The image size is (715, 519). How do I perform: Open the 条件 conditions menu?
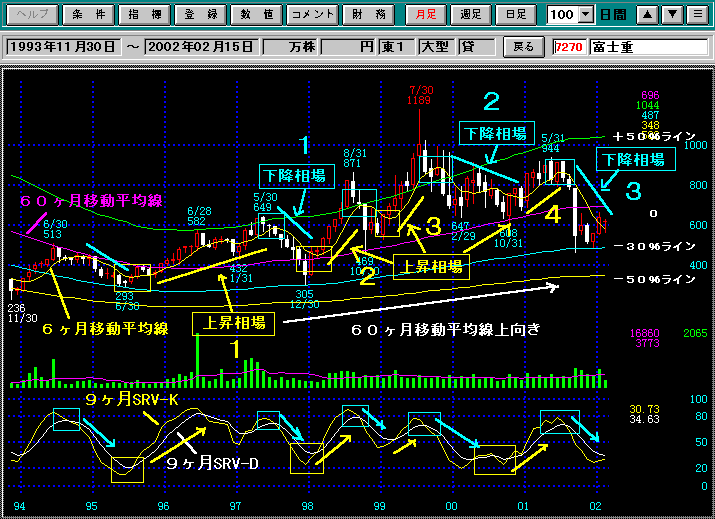point(85,15)
